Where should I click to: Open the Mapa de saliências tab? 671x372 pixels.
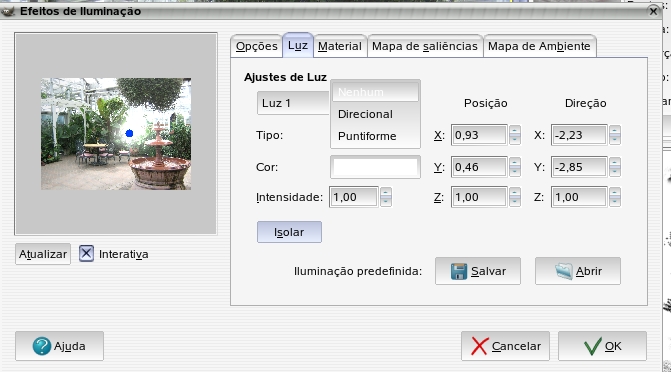tap(425, 46)
